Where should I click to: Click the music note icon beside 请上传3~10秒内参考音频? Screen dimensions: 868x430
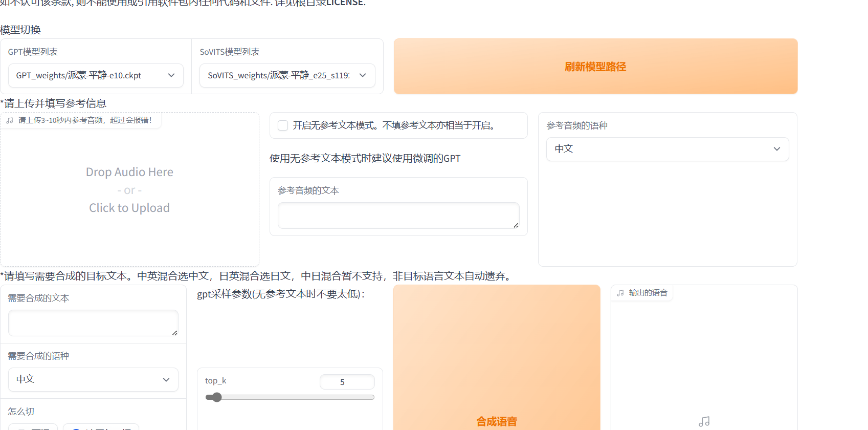(10, 120)
